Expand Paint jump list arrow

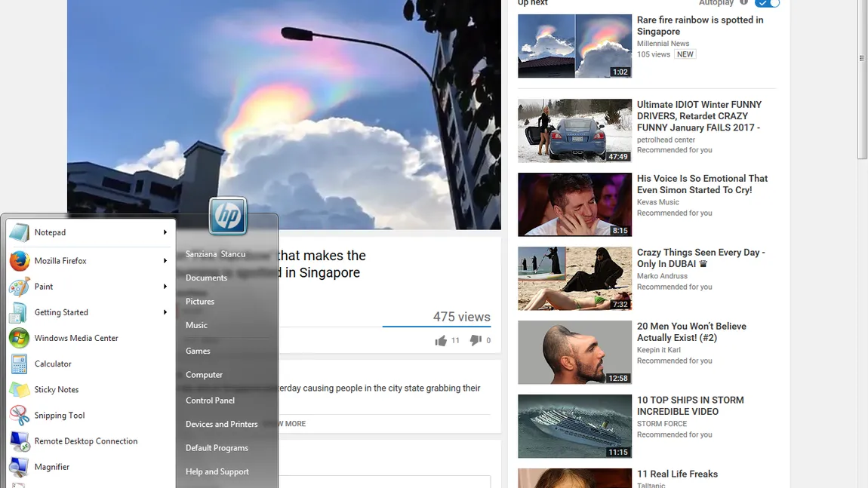coord(165,287)
